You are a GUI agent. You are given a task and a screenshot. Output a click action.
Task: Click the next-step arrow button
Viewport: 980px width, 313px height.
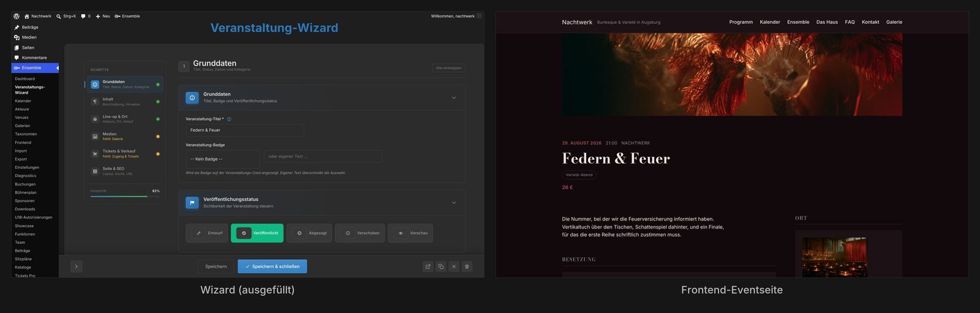[76, 266]
